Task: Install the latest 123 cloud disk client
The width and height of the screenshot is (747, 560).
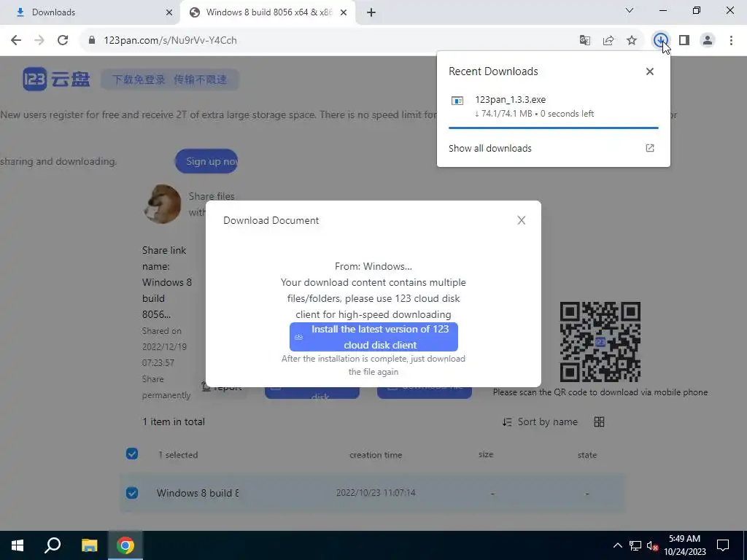Action: [x=373, y=337]
